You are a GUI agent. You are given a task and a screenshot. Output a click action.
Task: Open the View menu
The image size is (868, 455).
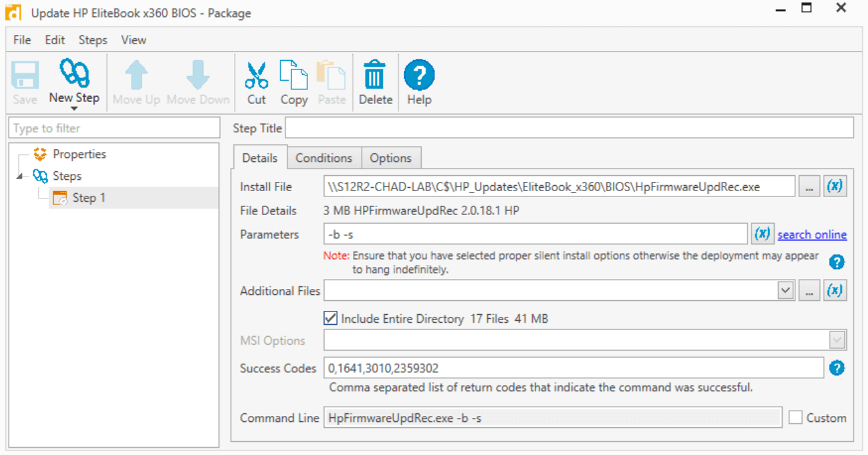coord(134,40)
